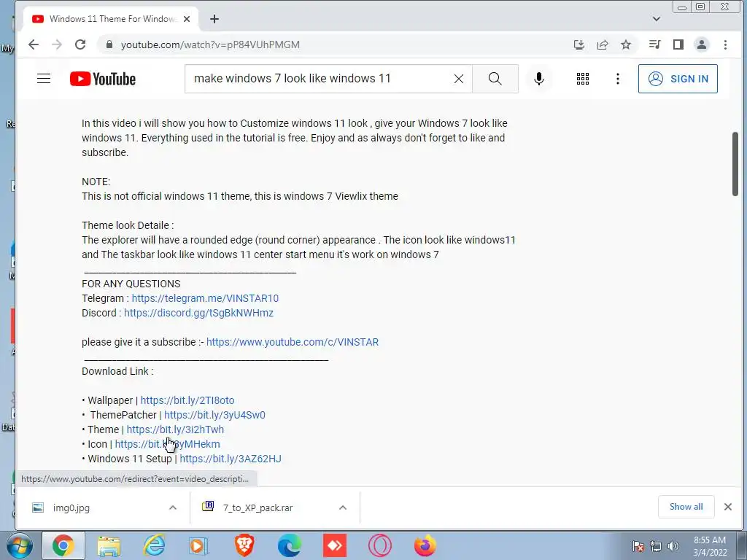Click the browser forward arrow
The image size is (747, 560).
click(x=57, y=44)
